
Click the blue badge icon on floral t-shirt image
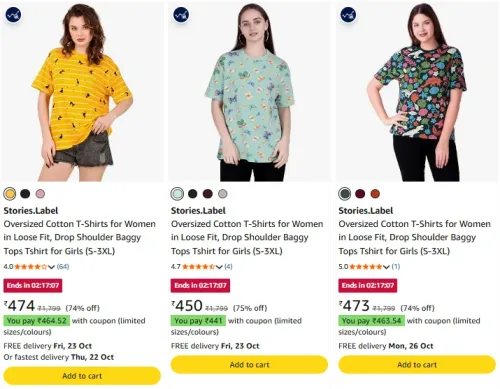tap(348, 15)
